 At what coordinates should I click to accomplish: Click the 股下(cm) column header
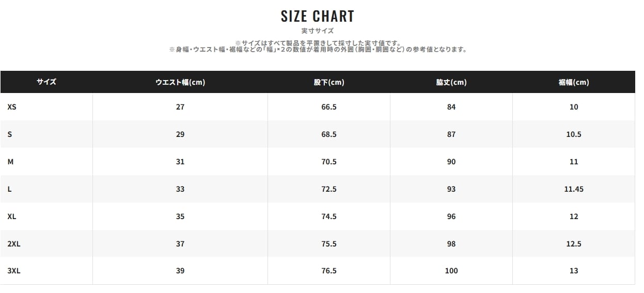tap(328, 82)
